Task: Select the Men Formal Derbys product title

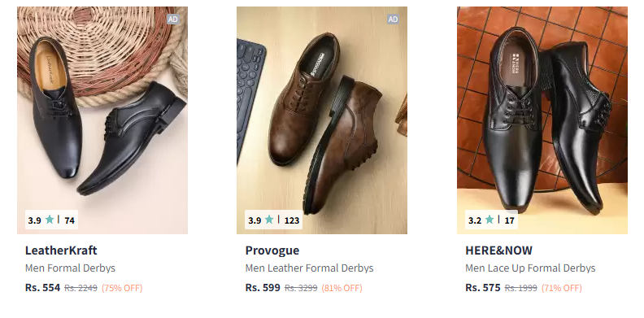Action: (70, 268)
